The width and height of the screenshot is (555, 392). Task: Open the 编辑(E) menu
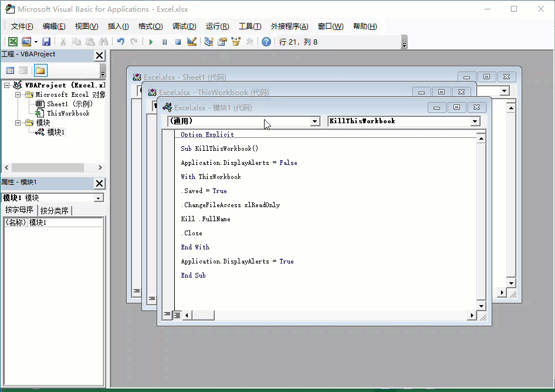[54, 26]
